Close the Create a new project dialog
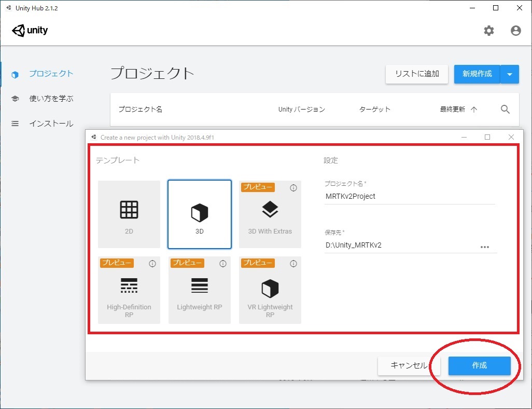The image size is (532, 409). coord(511,137)
